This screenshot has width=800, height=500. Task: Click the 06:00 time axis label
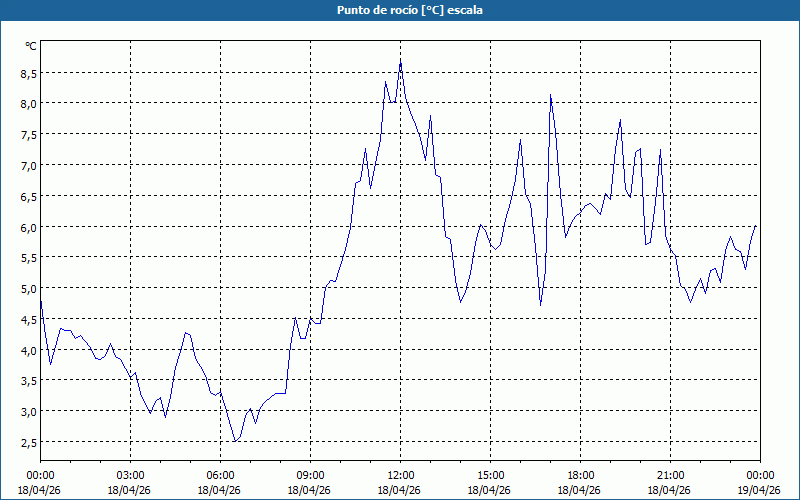click(221, 475)
